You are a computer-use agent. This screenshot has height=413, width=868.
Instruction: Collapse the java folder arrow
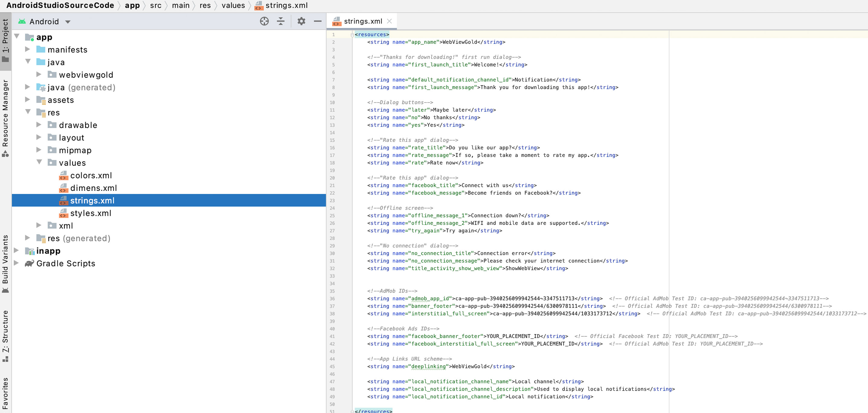coord(28,62)
